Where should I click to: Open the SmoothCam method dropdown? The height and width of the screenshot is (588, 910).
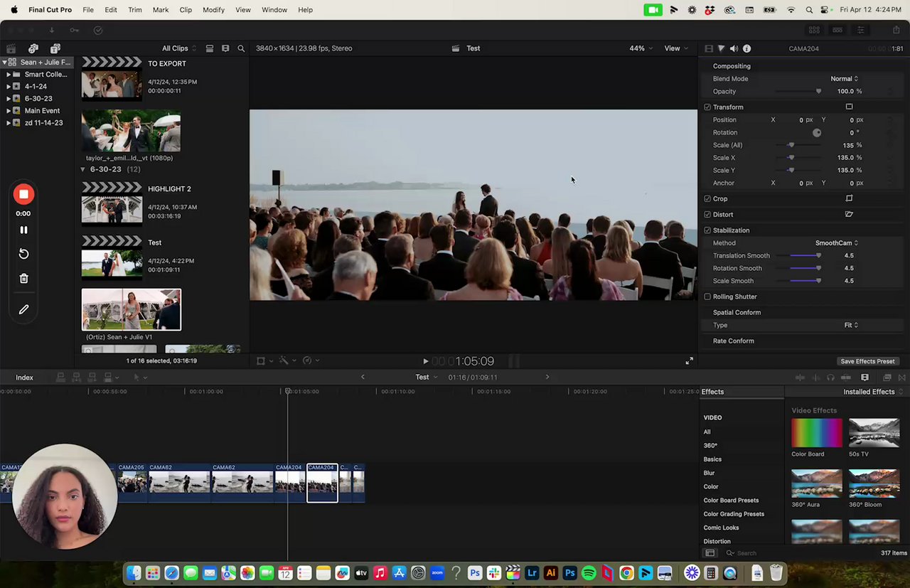[836, 243]
